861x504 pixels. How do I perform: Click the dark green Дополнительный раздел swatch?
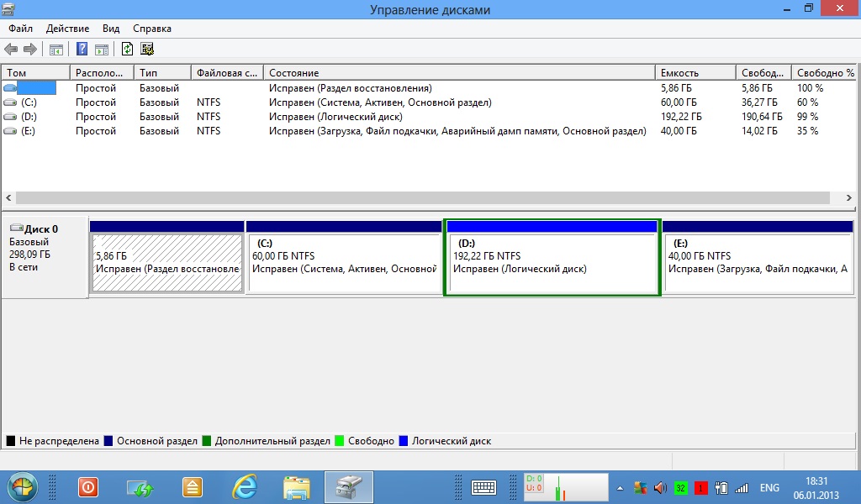point(207,440)
